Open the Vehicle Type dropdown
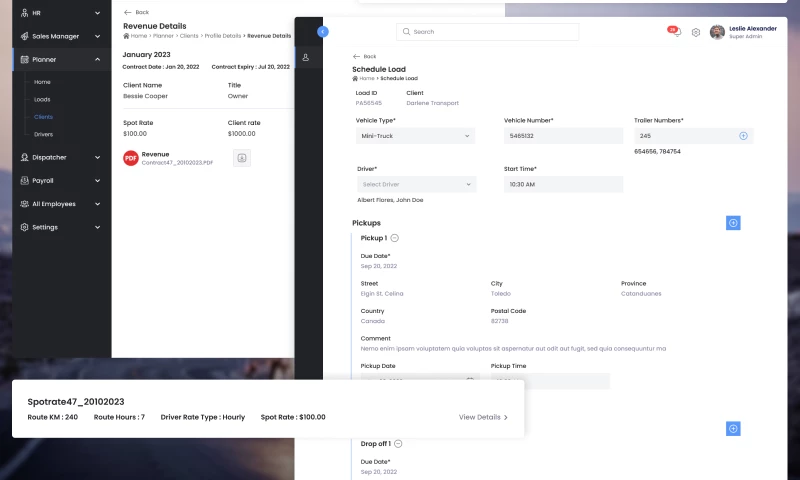The image size is (800, 480). [416, 136]
